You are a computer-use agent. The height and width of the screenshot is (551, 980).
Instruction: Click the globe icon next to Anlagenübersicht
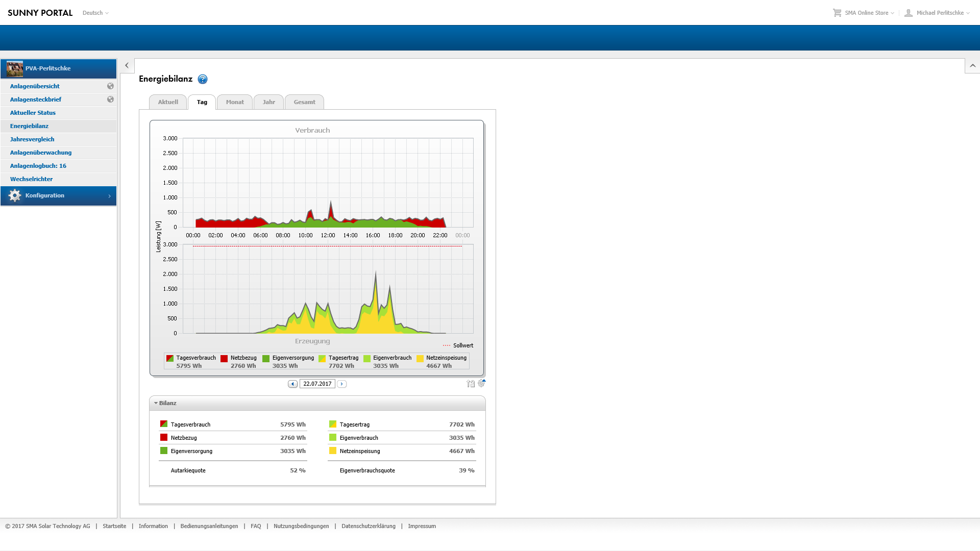coord(110,86)
